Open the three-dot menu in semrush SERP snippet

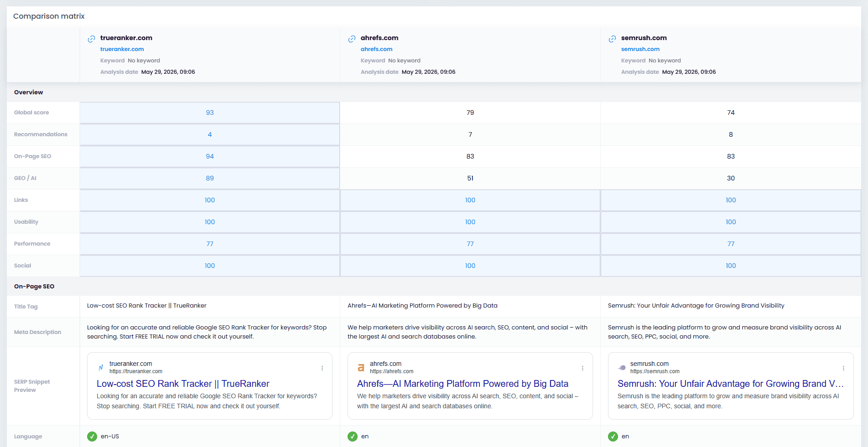click(843, 368)
